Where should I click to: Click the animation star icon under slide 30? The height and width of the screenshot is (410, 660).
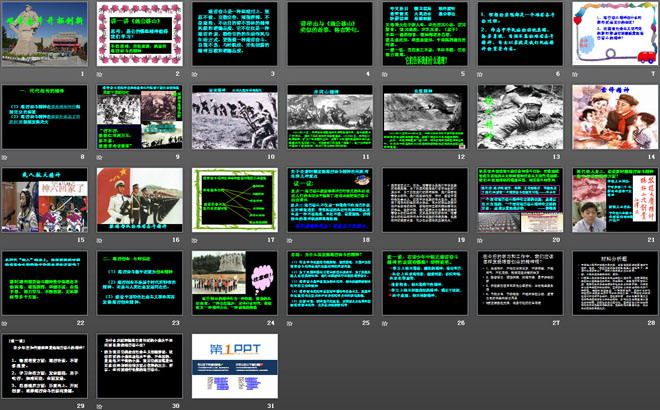[99, 406]
